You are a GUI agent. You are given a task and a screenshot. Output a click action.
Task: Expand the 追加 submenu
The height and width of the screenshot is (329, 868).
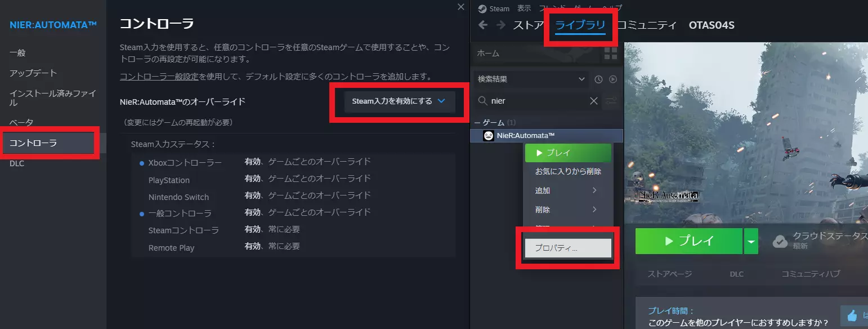[568, 190]
